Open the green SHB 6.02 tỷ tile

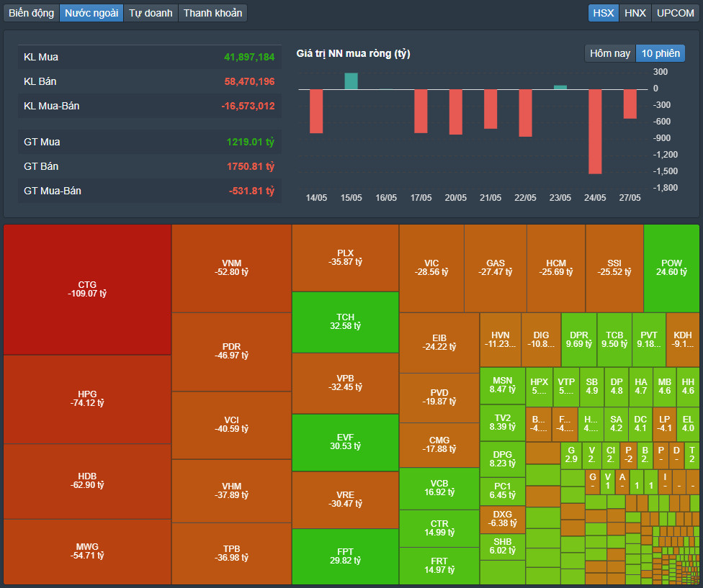tap(503, 546)
